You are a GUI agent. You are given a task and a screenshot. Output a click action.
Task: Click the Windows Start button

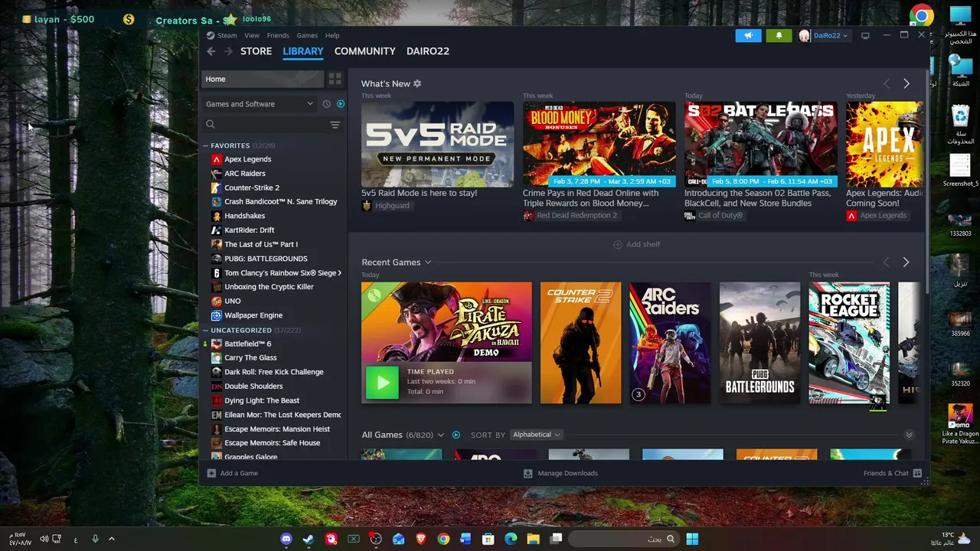692,539
